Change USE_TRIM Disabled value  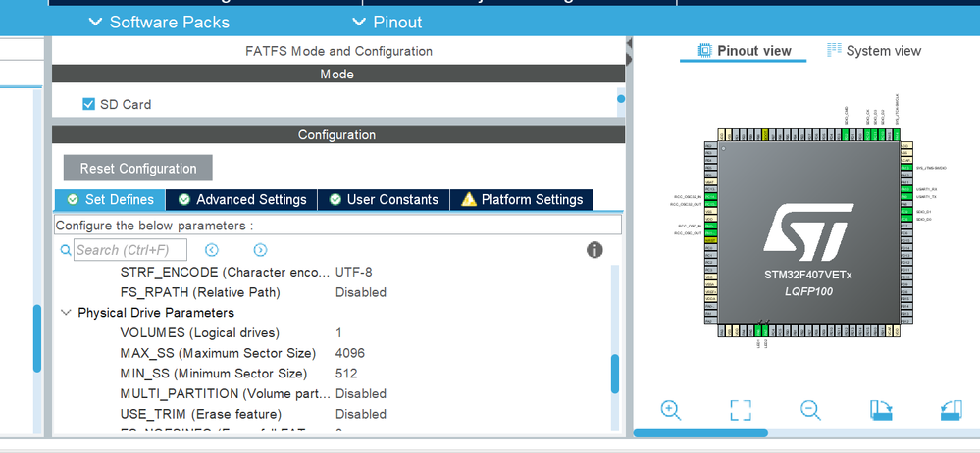pyautogui.click(x=361, y=414)
